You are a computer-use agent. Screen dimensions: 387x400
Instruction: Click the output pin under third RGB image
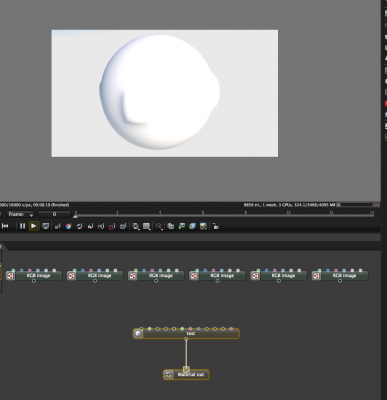pos(156,281)
